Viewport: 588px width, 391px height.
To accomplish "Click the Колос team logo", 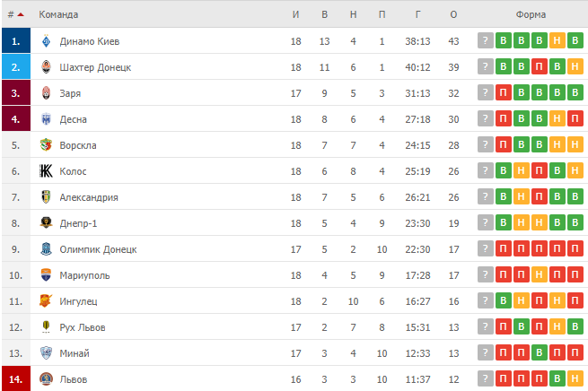I will click(x=46, y=171).
